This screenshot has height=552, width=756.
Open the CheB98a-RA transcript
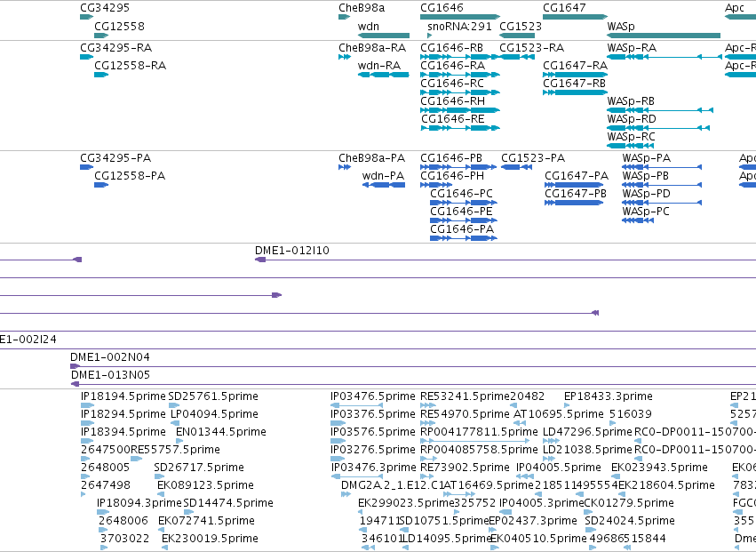click(345, 57)
